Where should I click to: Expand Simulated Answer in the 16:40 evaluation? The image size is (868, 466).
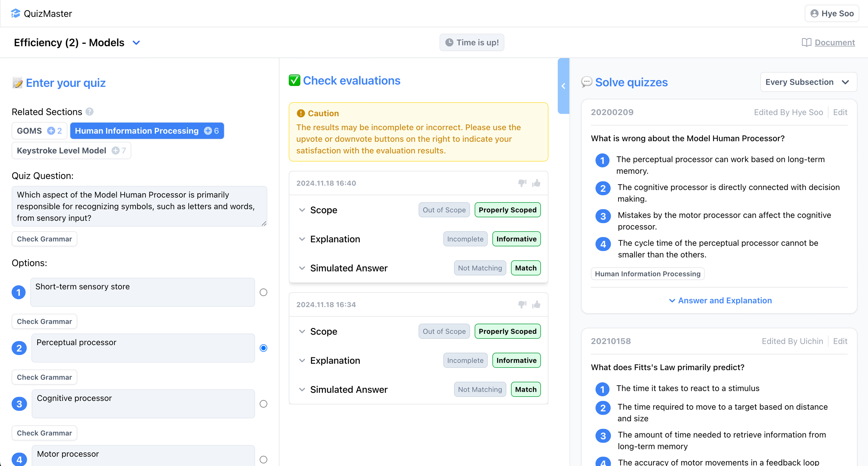(302, 268)
